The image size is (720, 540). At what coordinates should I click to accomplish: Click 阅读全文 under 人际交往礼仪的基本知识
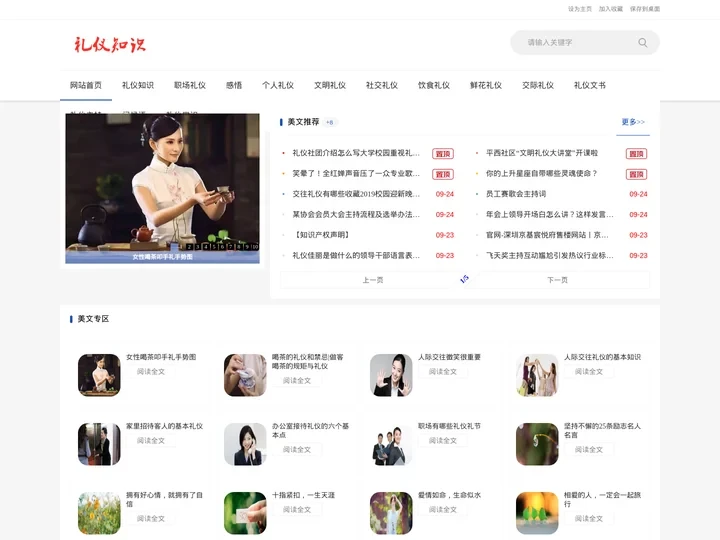(589, 371)
